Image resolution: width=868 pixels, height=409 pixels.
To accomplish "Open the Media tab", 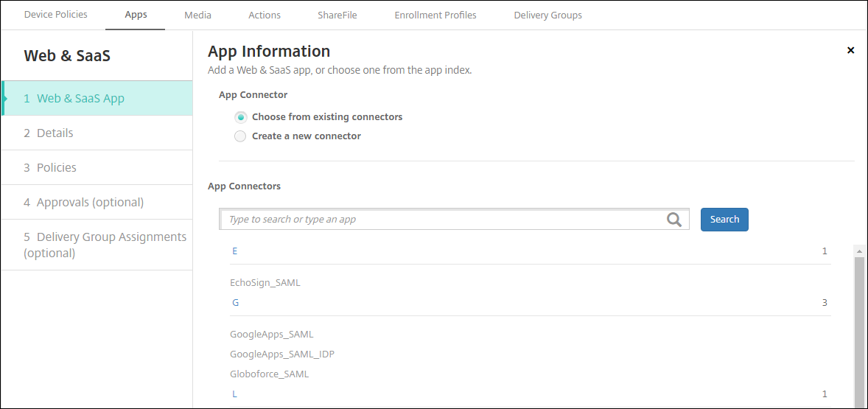I will point(197,15).
